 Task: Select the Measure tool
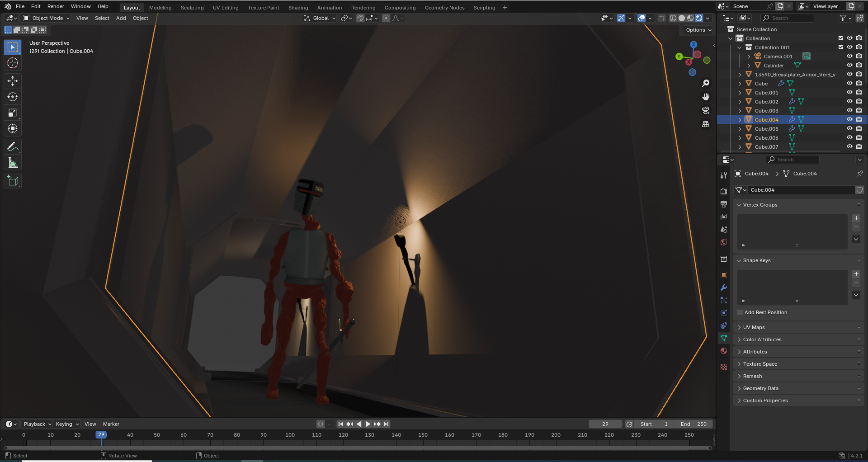coord(13,163)
